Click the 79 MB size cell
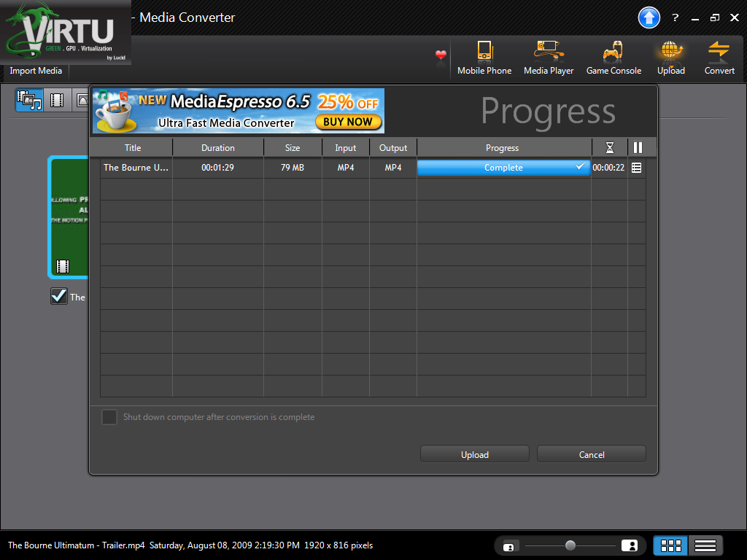The width and height of the screenshot is (747, 560). click(x=293, y=168)
